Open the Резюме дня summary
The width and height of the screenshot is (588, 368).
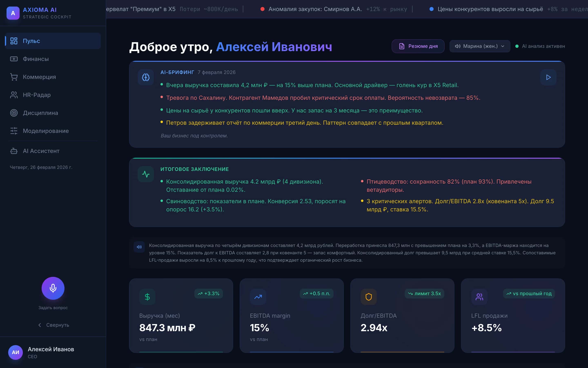click(418, 46)
